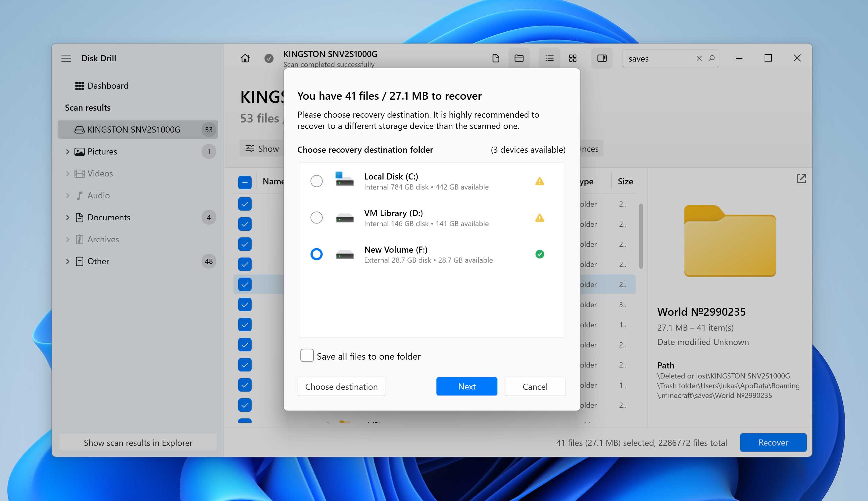This screenshot has height=501, width=868.
Task: Select the list view icon
Action: point(549,58)
